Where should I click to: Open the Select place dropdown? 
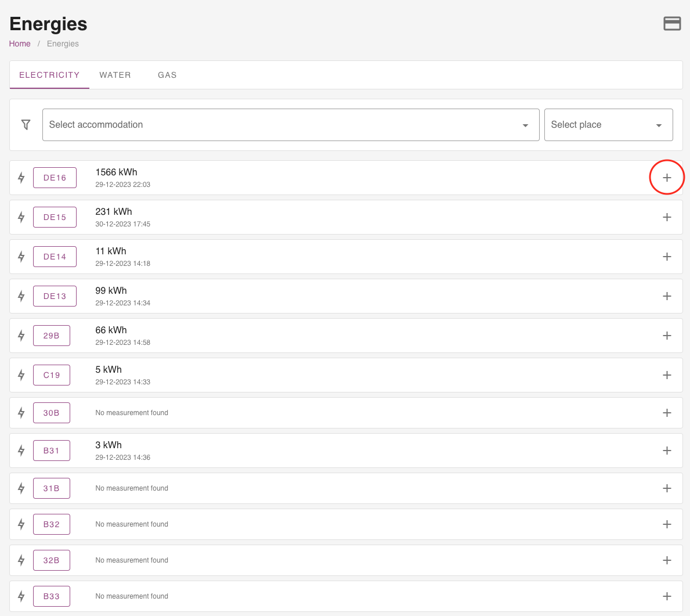click(x=609, y=125)
